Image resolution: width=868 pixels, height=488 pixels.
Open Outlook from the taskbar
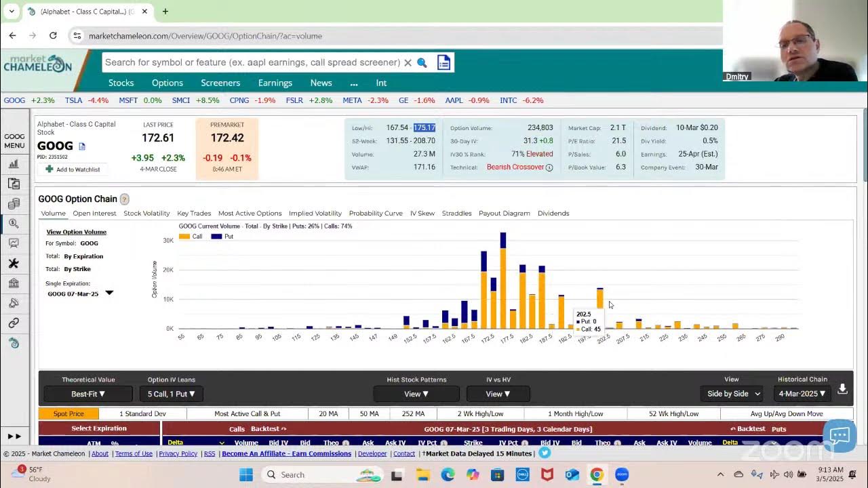click(572, 474)
